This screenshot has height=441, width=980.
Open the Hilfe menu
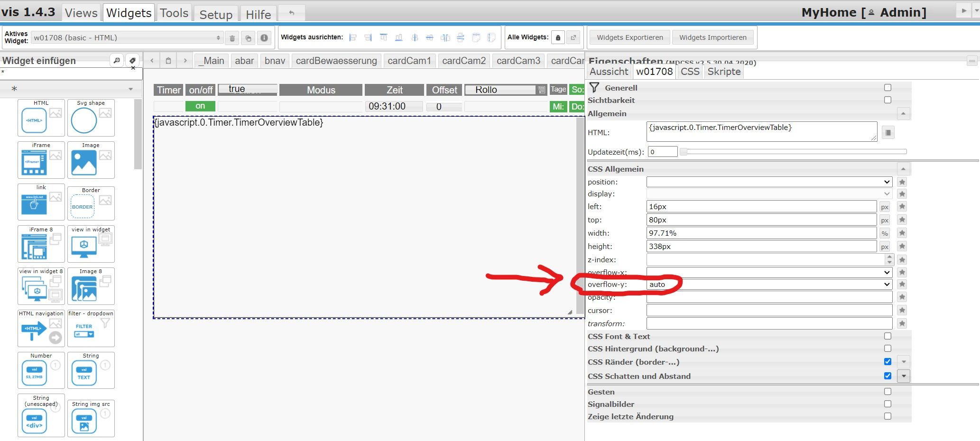pyautogui.click(x=259, y=14)
